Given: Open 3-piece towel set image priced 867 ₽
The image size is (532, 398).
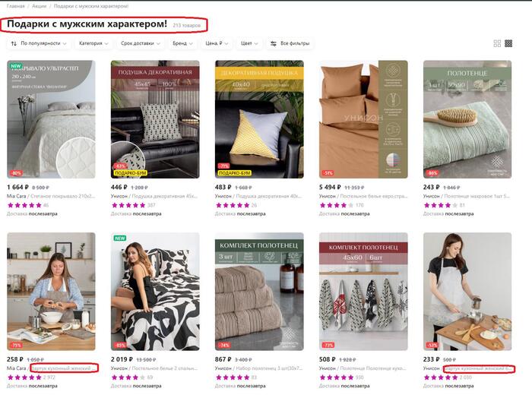Looking at the screenshot, I should coord(259,292).
